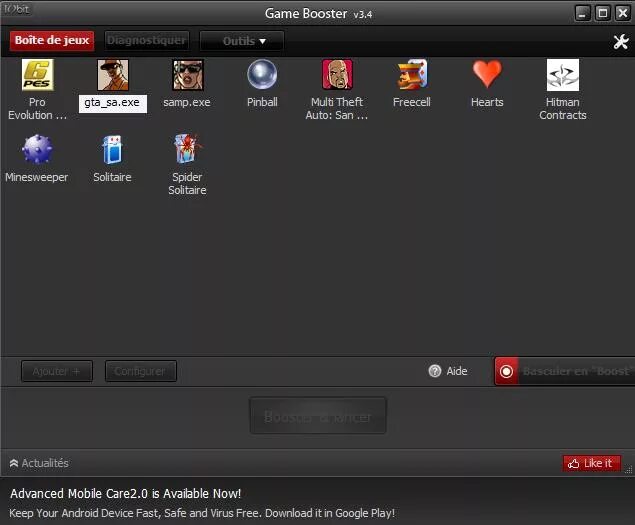Select the Multi Theft Auto: San Andreas icon
The image size is (635, 525).
click(x=337, y=75)
